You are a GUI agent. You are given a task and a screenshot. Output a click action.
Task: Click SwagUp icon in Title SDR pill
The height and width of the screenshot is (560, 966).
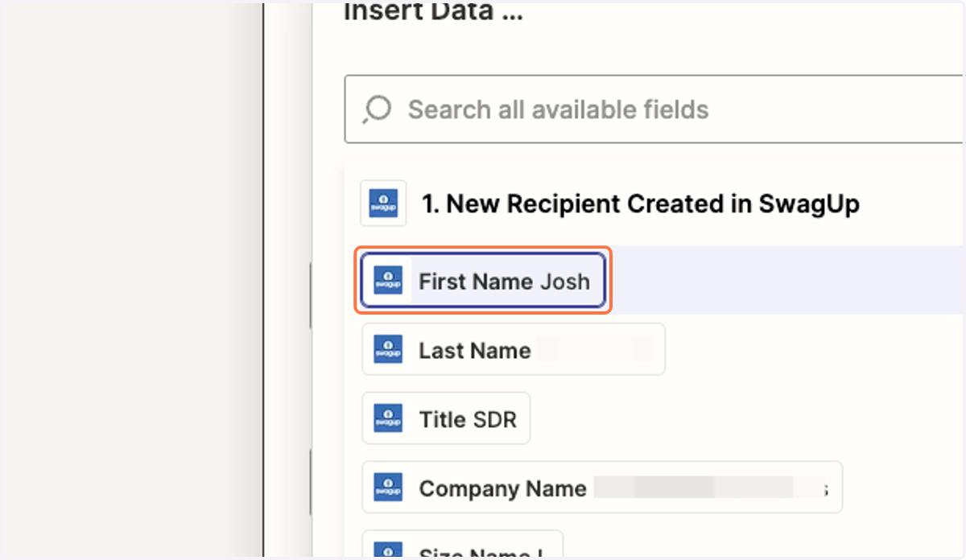(x=388, y=418)
